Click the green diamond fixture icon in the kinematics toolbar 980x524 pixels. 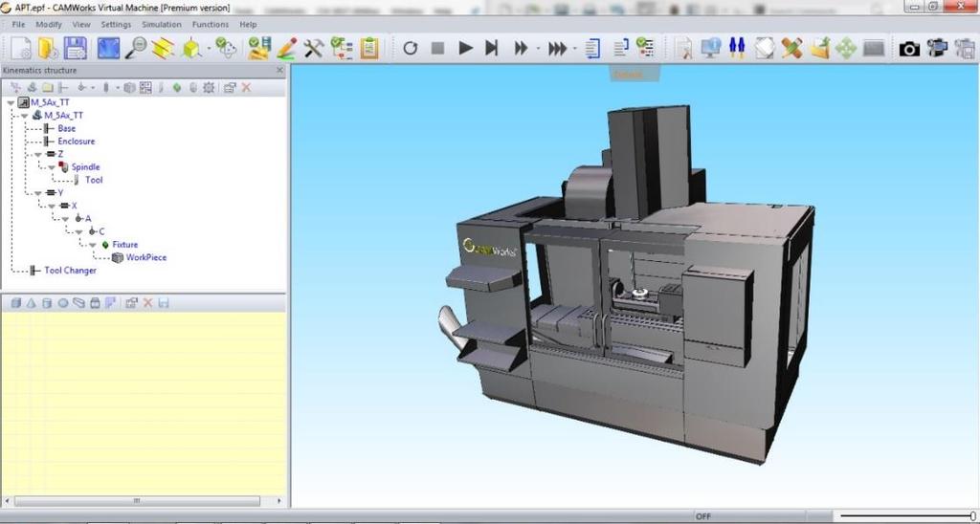click(x=177, y=87)
